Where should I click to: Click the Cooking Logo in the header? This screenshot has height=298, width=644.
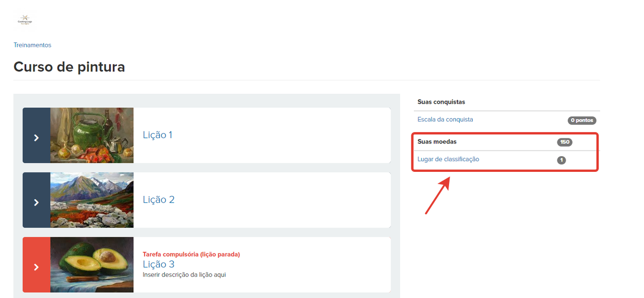coord(25,20)
